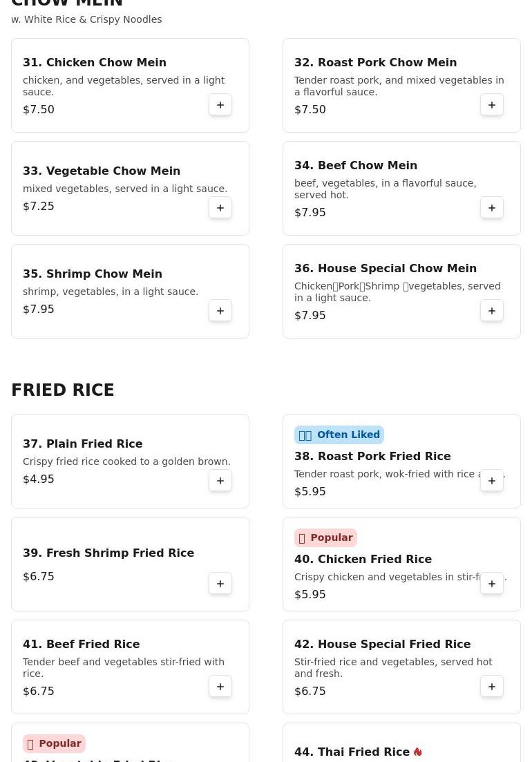The height and width of the screenshot is (762, 532).
Task: Add Beef Chow Mein to order
Action: tap(492, 208)
